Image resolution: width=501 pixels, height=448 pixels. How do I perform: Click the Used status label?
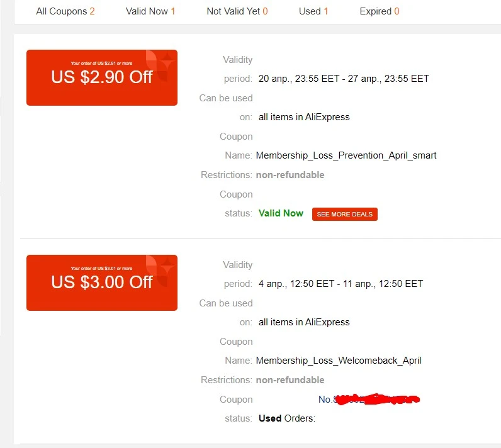pos(270,418)
